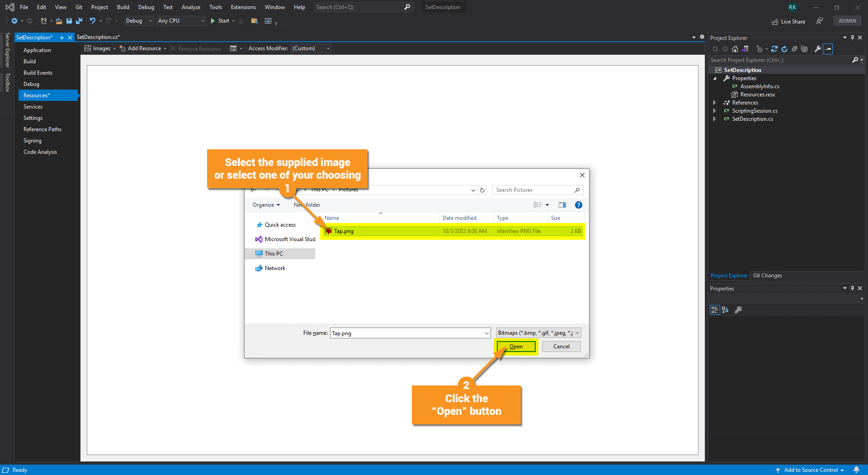Click the Collapse All icon in Project Explorer
Image resolution: width=868 pixels, height=475 pixels.
(x=794, y=49)
